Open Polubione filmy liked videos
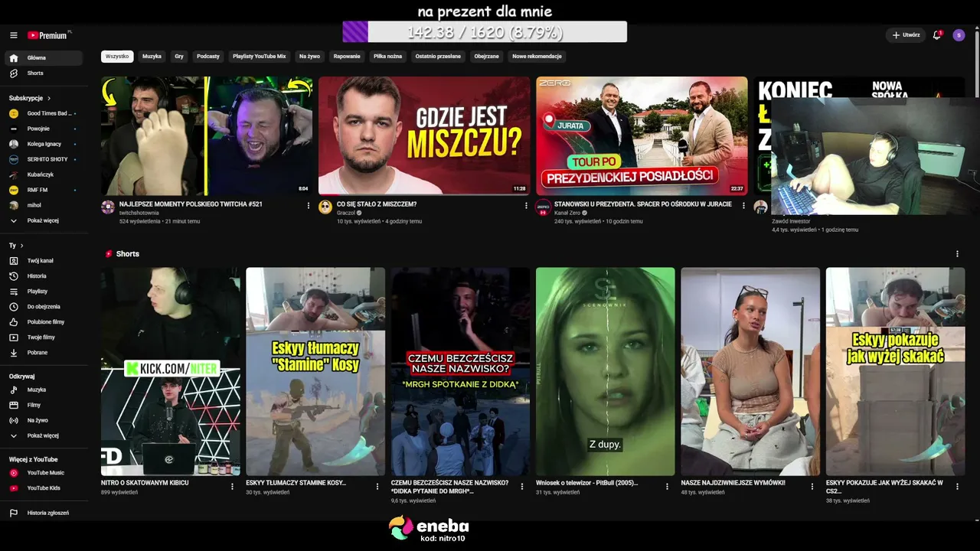The height and width of the screenshot is (551, 980). [44, 322]
